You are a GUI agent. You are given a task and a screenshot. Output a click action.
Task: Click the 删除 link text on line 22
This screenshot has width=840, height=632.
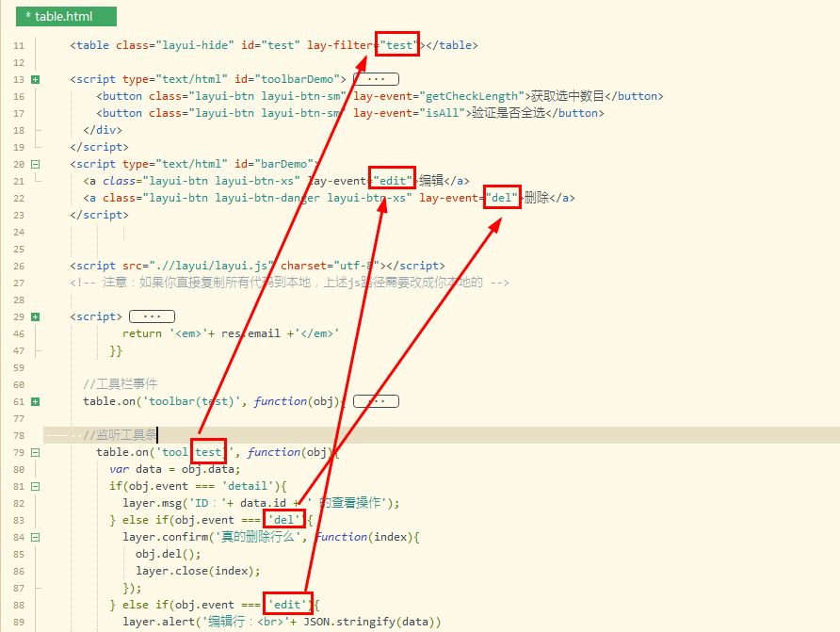537,198
